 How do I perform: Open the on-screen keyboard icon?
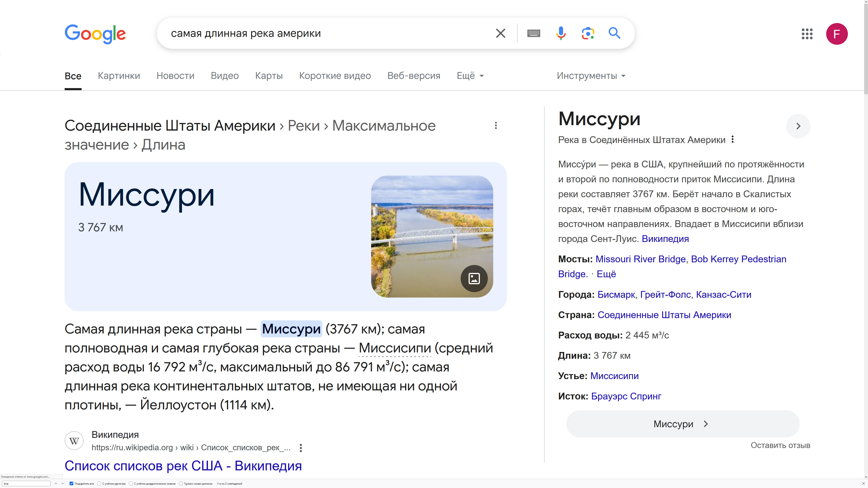[x=533, y=33]
